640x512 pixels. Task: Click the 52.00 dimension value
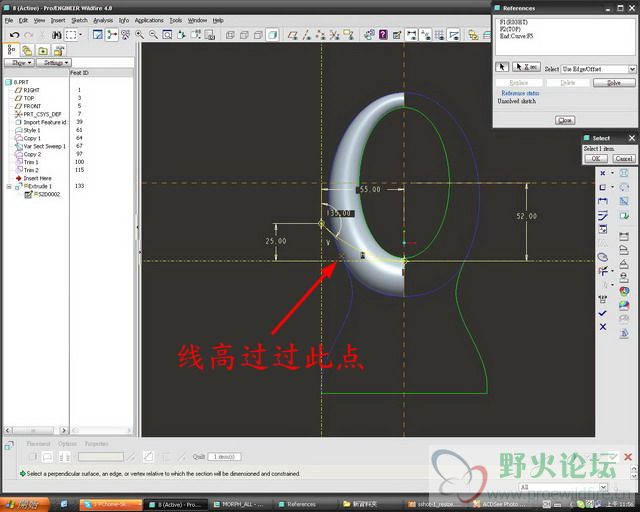[x=527, y=216]
